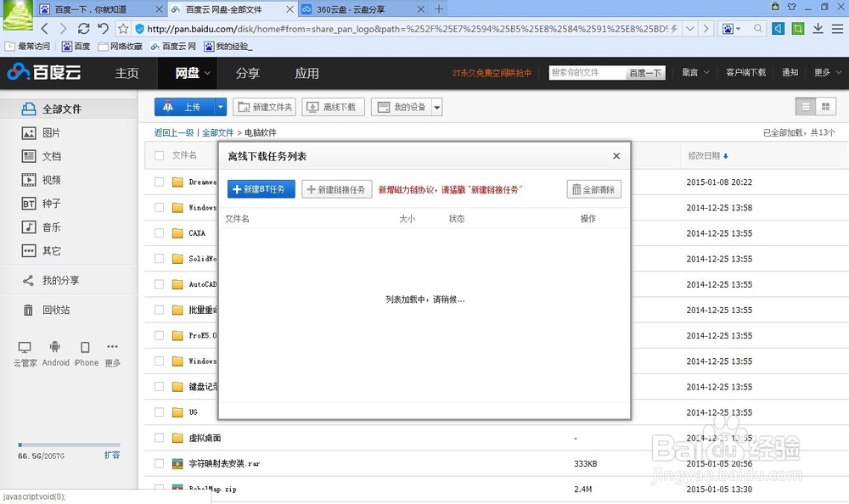The image size is (849, 504).
Task: Click the blue speaker extension icon
Action: pyautogui.click(x=778, y=29)
